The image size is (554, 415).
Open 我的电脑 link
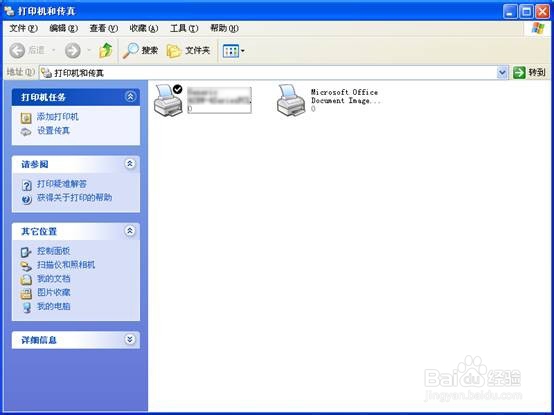pyautogui.click(x=54, y=306)
